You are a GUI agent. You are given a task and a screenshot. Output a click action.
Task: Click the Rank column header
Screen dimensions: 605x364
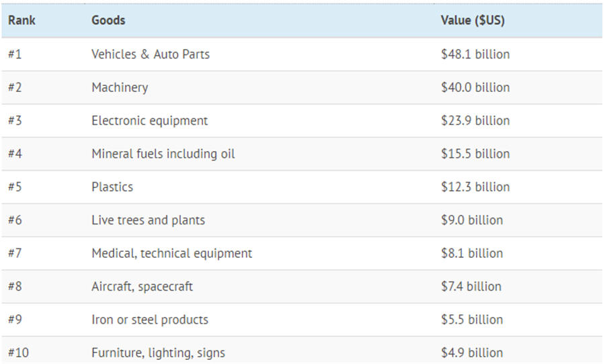22,20
